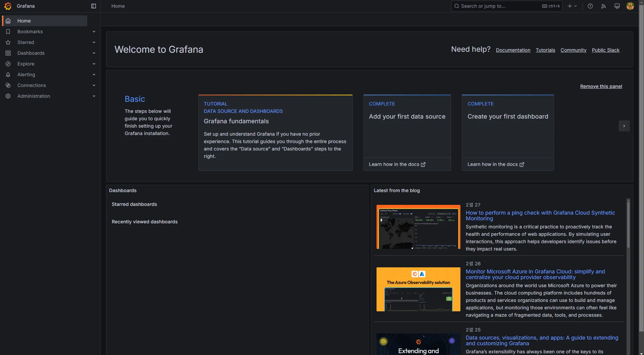
Task: Click the Azure Observability solution thumbnail
Action: (418, 289)
